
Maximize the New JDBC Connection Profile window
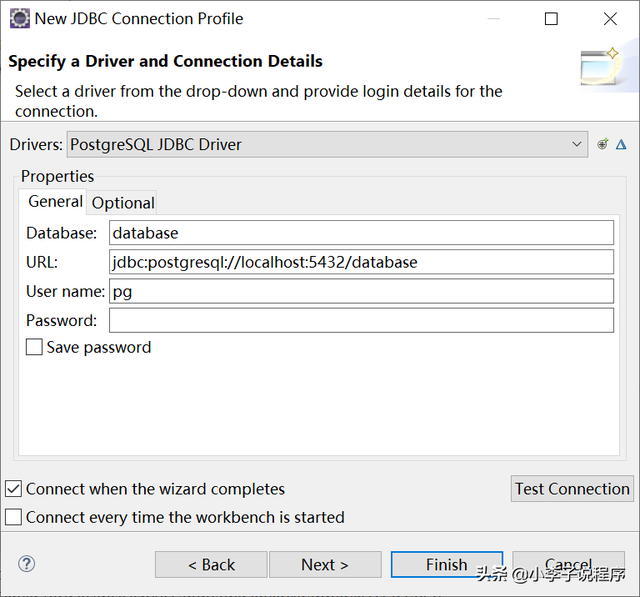(x=551, y=19)
